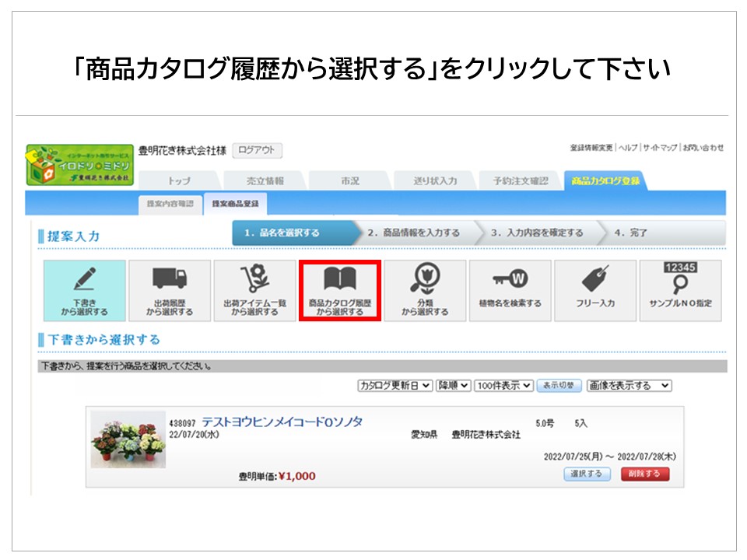The height and width of the screenshot is (560, 747).
Task: Open the 100件表示 count dropdown
Action: tap(504, 385)
